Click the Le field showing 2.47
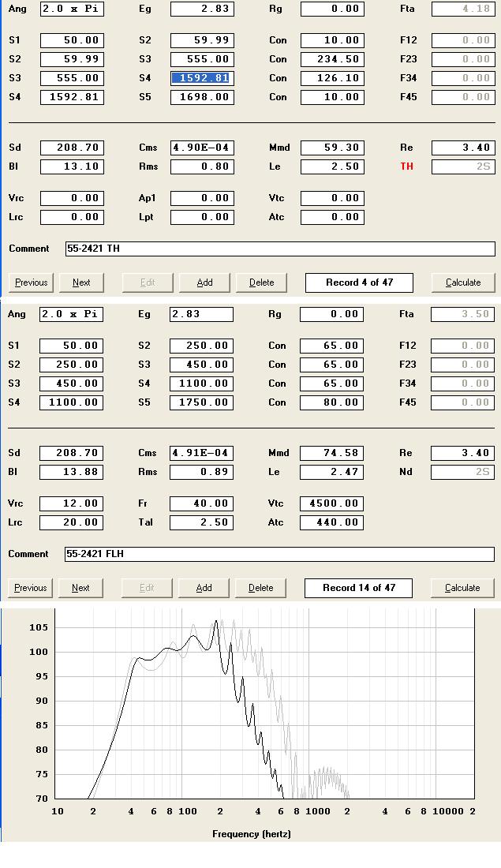The height and width of the screenshot is (868, 501). 332,472
